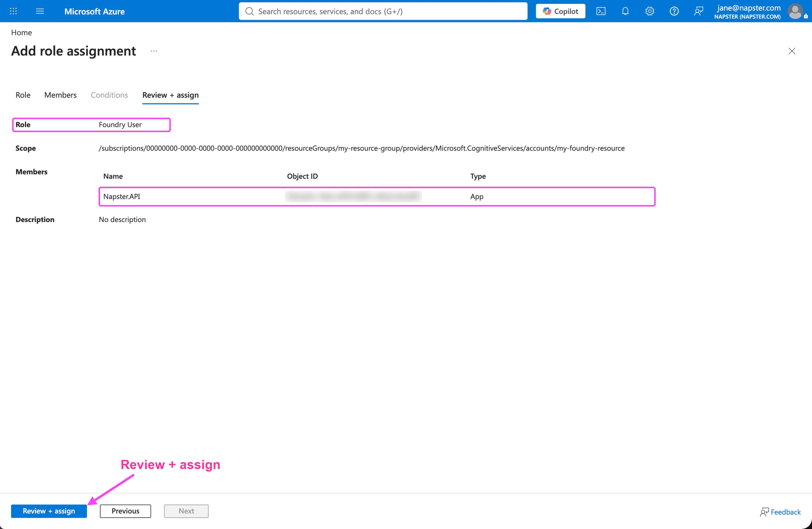Open Cloud Shell from the top bar
The height and width of the screenshot is (529, 812).
click(x=601, y=11)
